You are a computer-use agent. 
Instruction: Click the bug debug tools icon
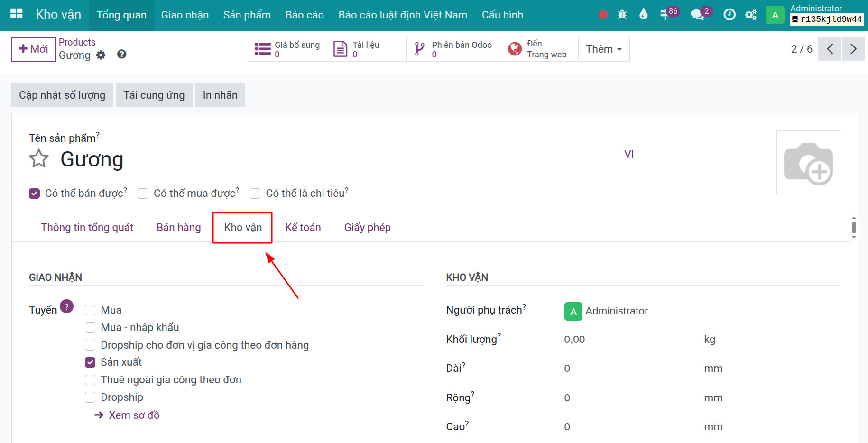coord(622,15)
